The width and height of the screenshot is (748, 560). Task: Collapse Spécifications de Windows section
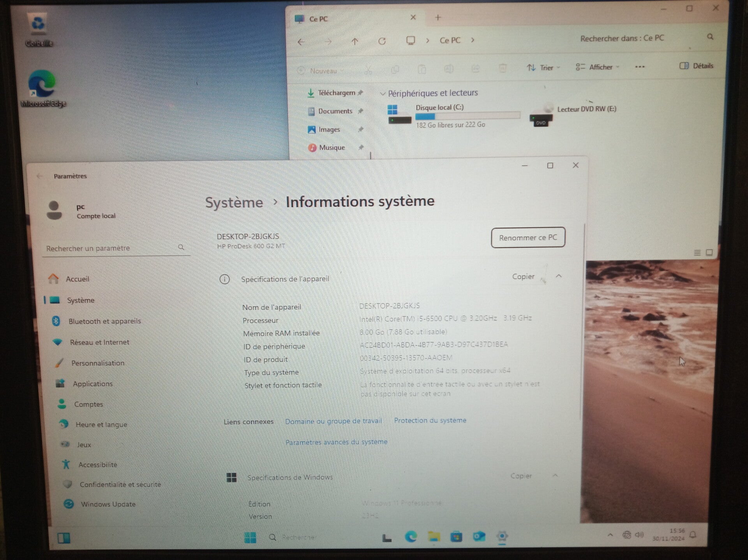556,475
